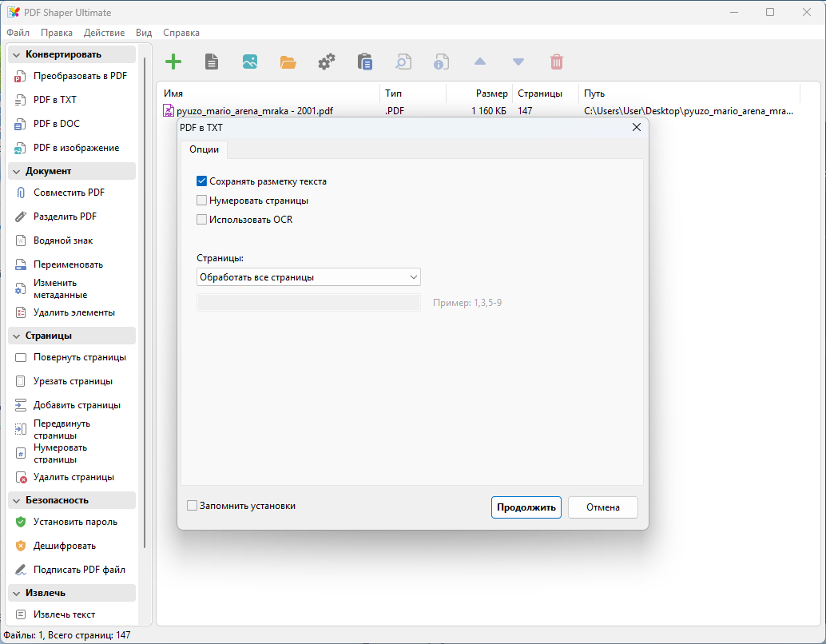Collapse the Конвертировать sidebar section

(x=16, y=54)
